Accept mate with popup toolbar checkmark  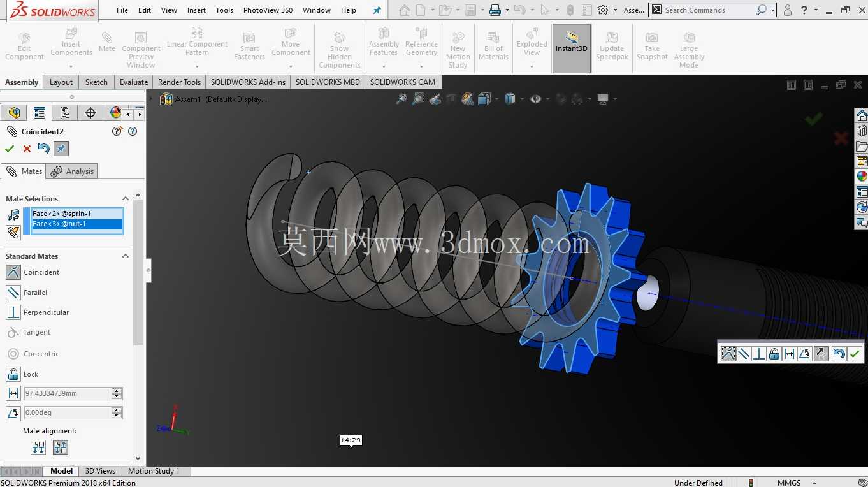[855, 354]
